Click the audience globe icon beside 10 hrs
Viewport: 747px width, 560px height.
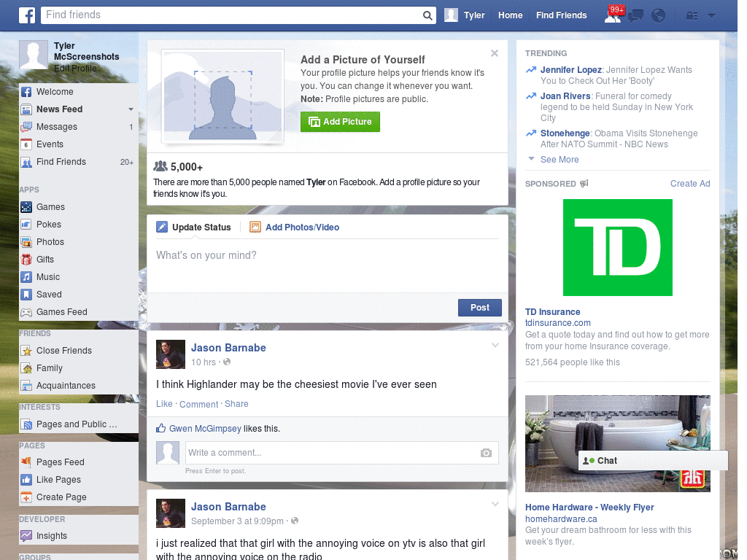coord(228,362)
